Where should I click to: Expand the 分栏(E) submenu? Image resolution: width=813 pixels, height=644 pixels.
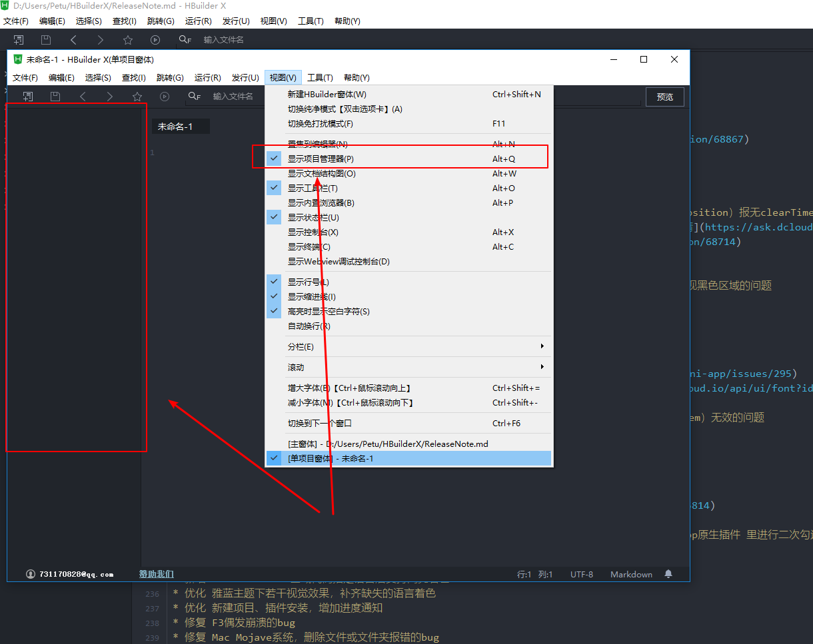point(408,347)
